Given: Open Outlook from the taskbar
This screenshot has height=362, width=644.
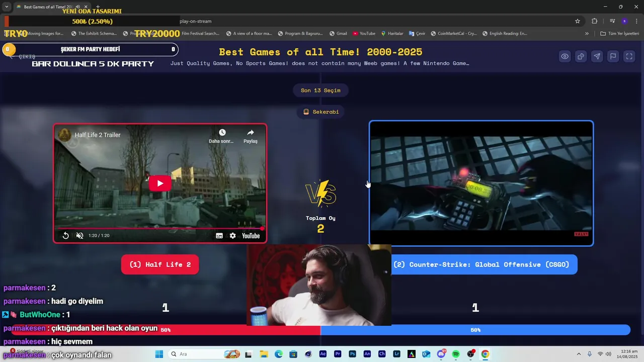Looking at the screenshot, I should 426,354.
